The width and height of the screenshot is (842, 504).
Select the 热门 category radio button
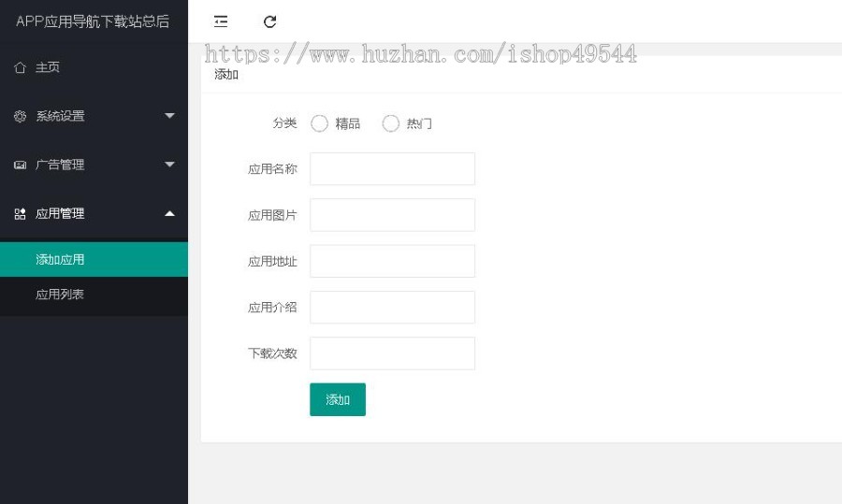click(x=390, y=123)
